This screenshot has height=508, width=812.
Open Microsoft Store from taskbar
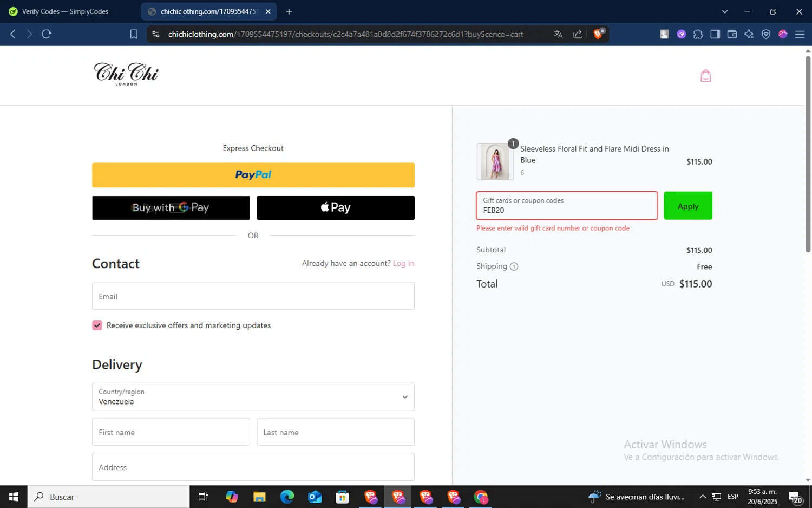coord(342,497)
